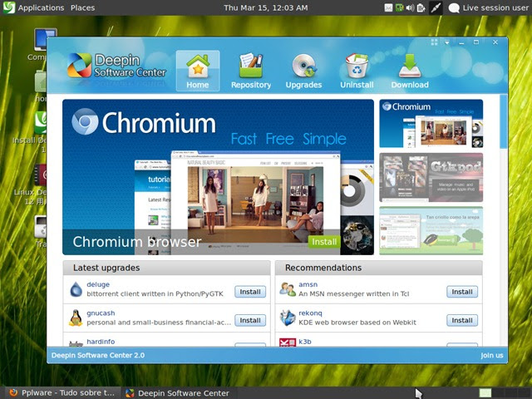Open the Places menu
532x399 pixels.
[82, 7]
